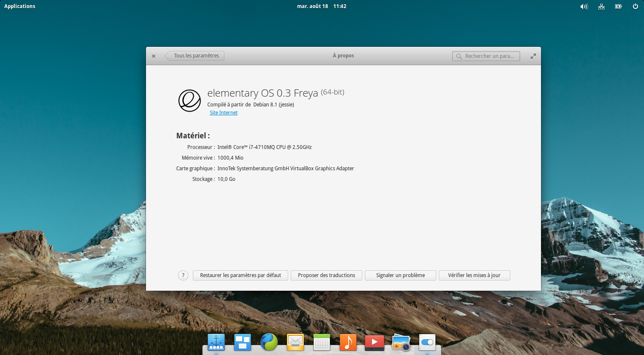The image size is (644, 355).
Task: Close the À propos window
Action: click(154, 56)
